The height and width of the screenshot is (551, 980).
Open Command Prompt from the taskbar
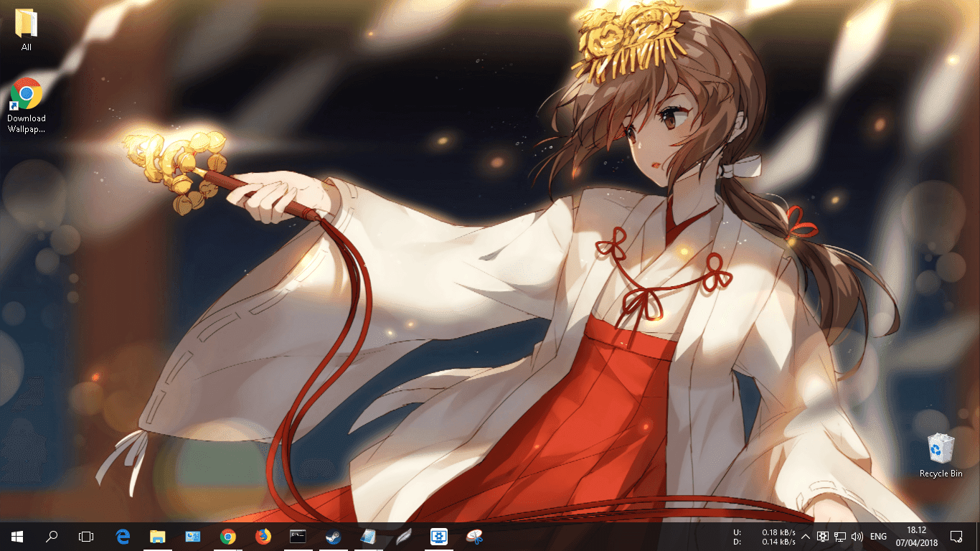(298, 536)
